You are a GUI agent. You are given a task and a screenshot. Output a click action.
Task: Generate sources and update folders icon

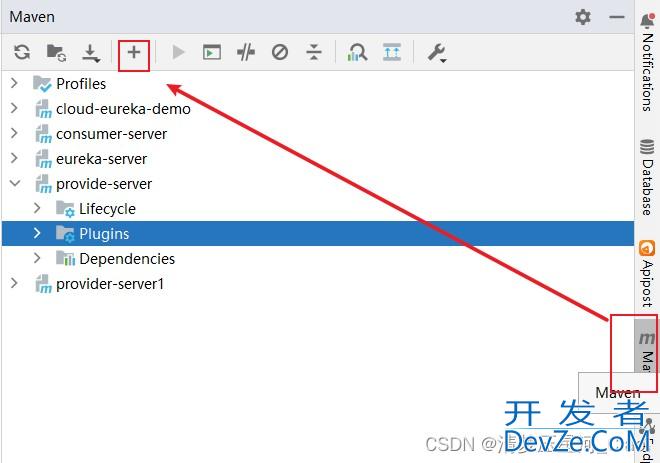point(56,53)
